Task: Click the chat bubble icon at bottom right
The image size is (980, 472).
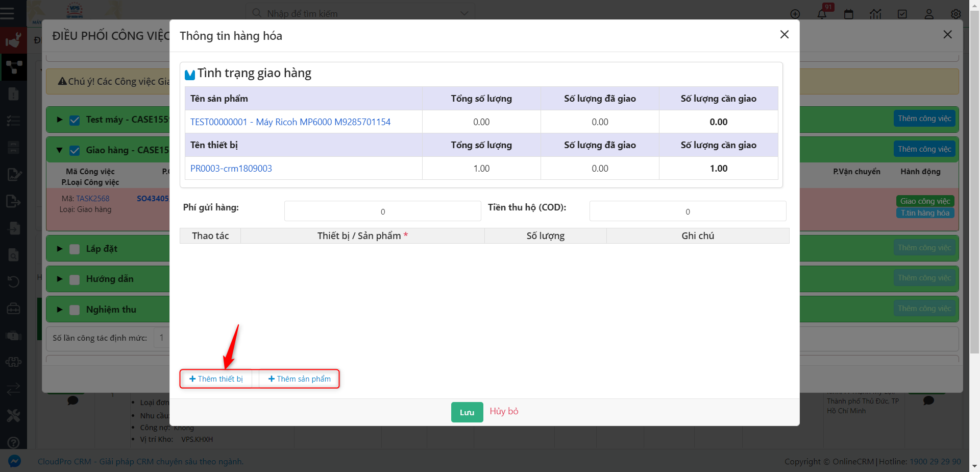Action: (928, 400)
